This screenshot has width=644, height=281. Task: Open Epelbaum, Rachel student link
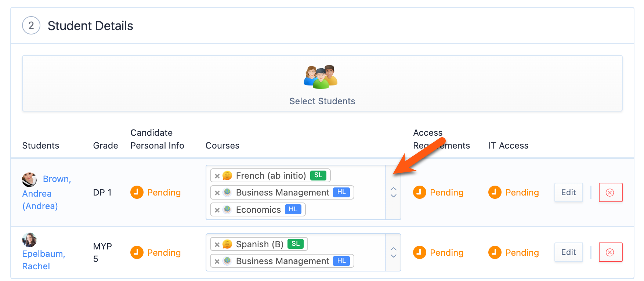tap(44, 260)
